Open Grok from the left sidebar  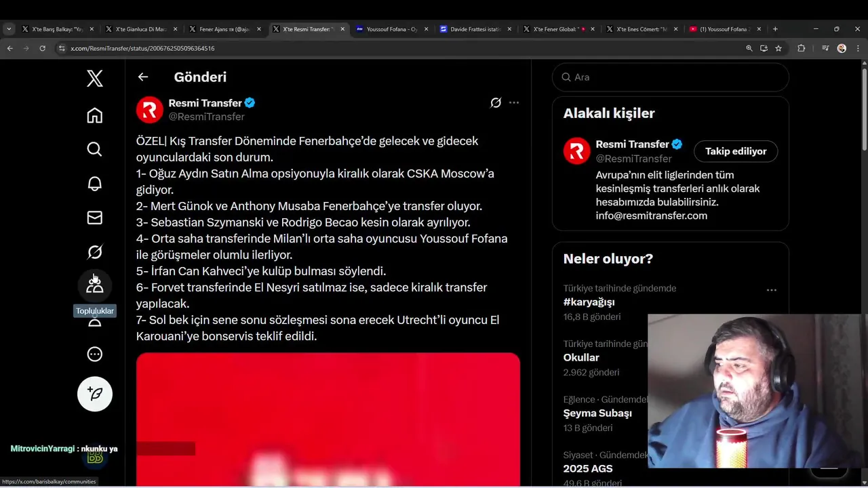click(95, 252)
